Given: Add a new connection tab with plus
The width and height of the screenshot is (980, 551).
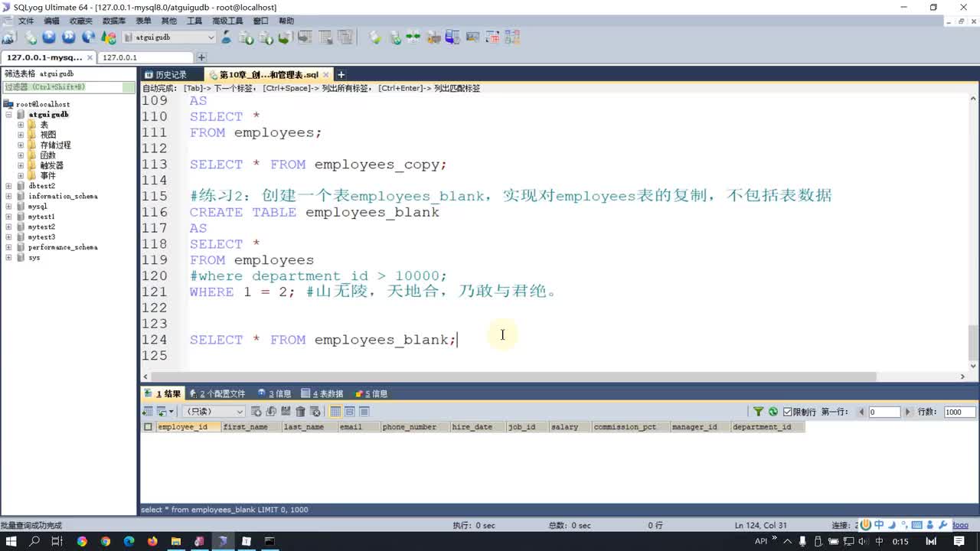Looking at the screenshot, I should point(201,57).
